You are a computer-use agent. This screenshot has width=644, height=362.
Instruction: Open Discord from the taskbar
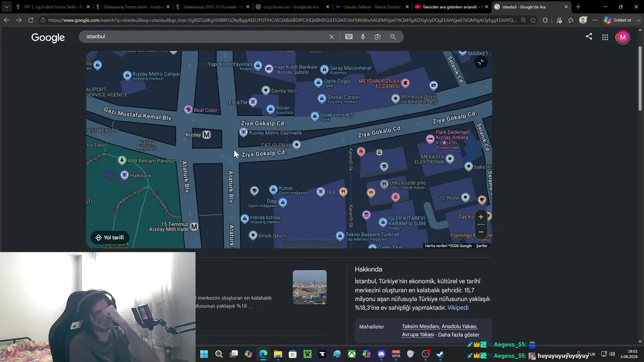[x=381, y=354]
